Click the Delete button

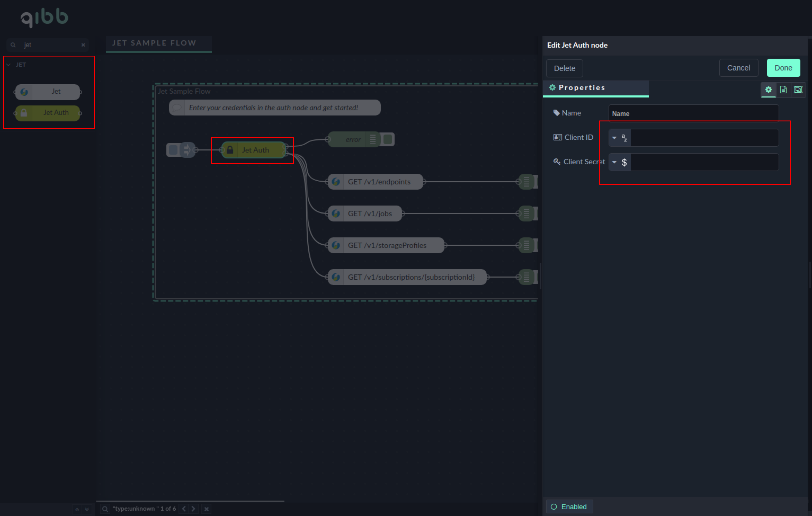(564, 68)
